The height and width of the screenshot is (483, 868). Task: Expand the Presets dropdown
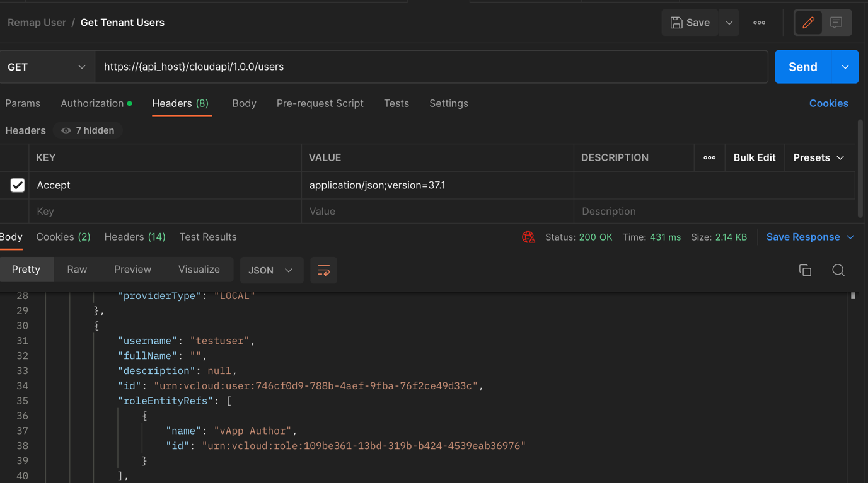point(818,158)
